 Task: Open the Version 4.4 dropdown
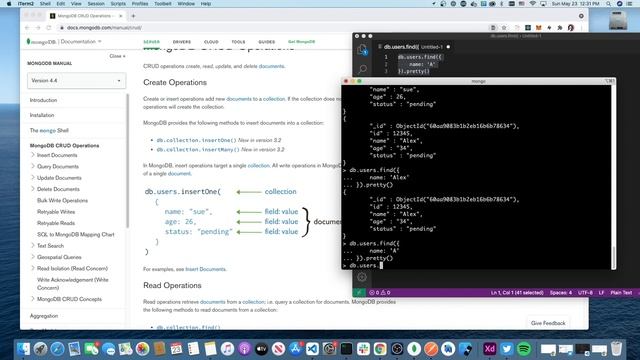tap(76, 80)
